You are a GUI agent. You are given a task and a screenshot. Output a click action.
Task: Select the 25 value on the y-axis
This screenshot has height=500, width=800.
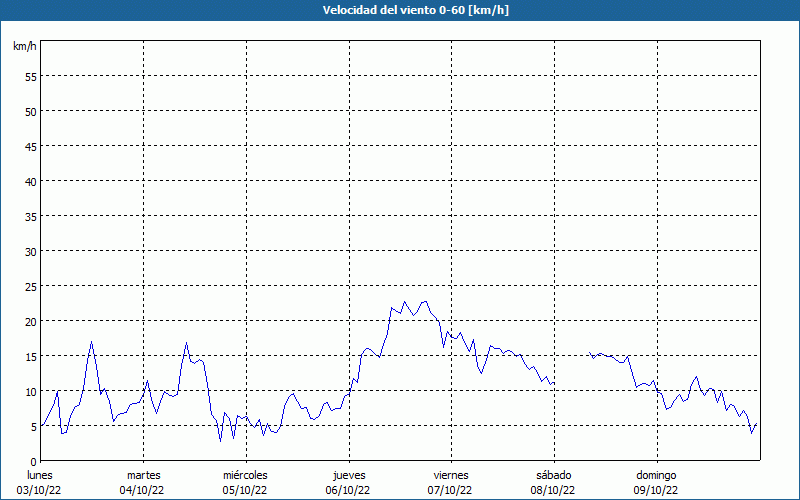[x=31, y=287]
